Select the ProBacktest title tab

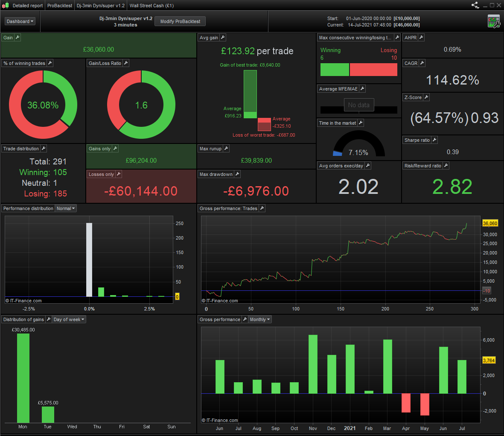pyautogui.click(x=60, y=6)
